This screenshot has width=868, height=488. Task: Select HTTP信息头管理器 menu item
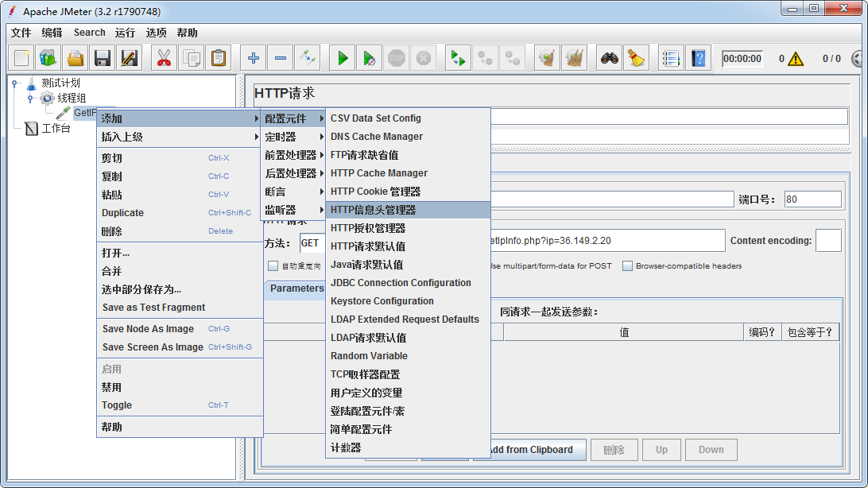(x=408, y=210)
